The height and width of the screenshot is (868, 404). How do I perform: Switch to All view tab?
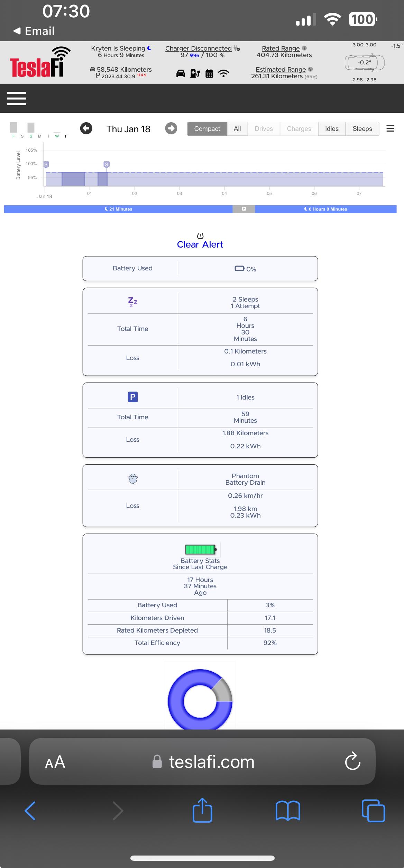[x=237, y=129]
